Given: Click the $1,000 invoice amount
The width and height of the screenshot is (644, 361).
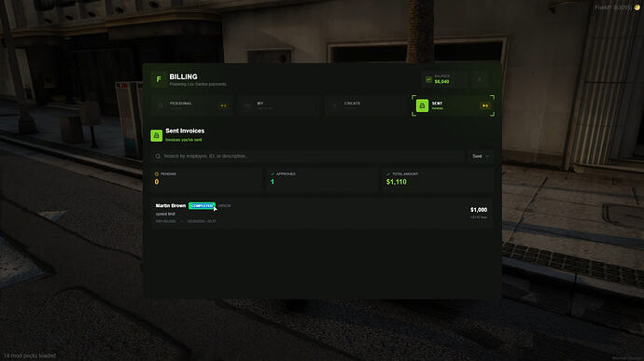Looking at the screenshot, I should click(479, 210).
